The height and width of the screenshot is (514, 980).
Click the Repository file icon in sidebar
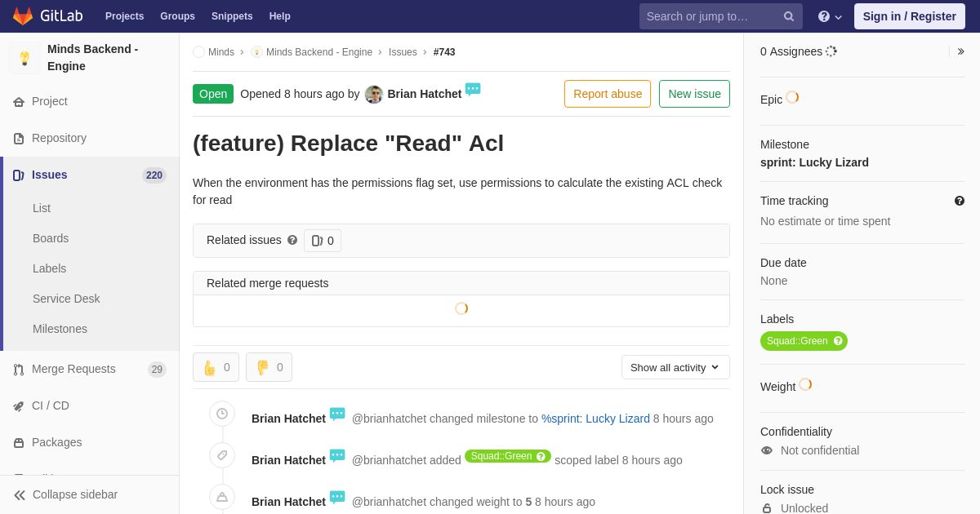pos(19,139)
